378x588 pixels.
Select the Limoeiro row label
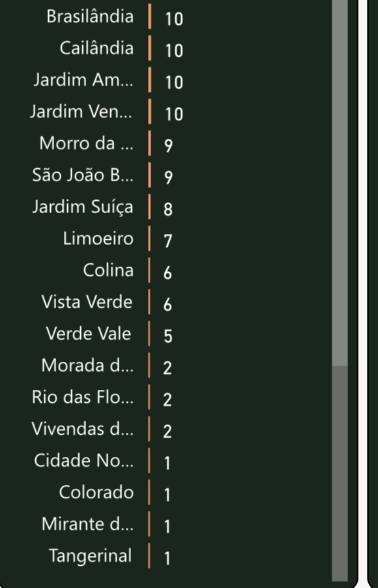(x=98, y=239)
